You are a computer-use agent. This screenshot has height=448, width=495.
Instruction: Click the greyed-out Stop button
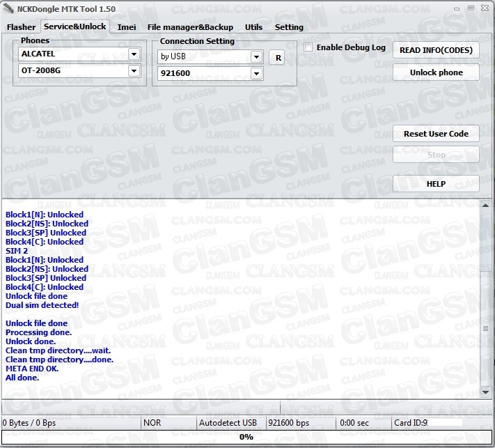(436, 155)
